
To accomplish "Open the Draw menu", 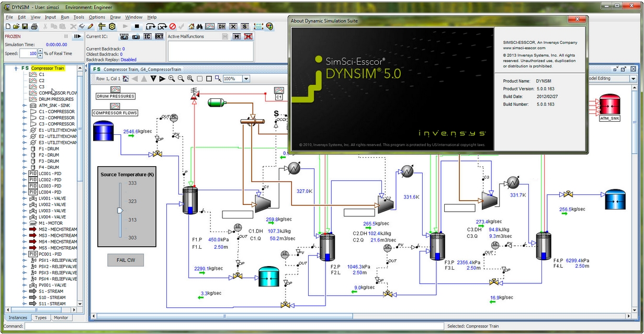I will (115, 17).
